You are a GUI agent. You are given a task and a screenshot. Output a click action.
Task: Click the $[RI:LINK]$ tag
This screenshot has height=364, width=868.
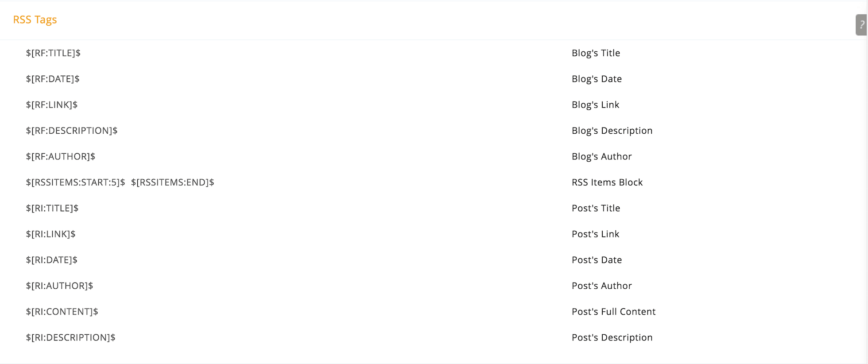[x=51, y=234]
